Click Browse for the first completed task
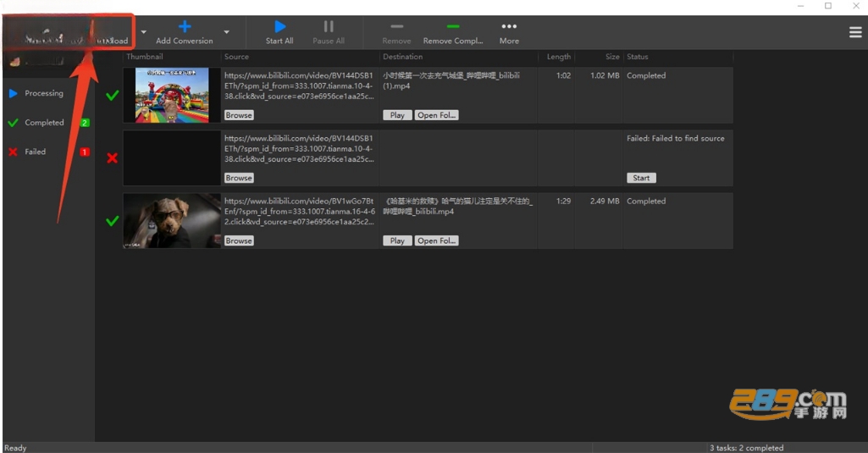The height and width of the screenshot is (453, 868). coord(239,115)
